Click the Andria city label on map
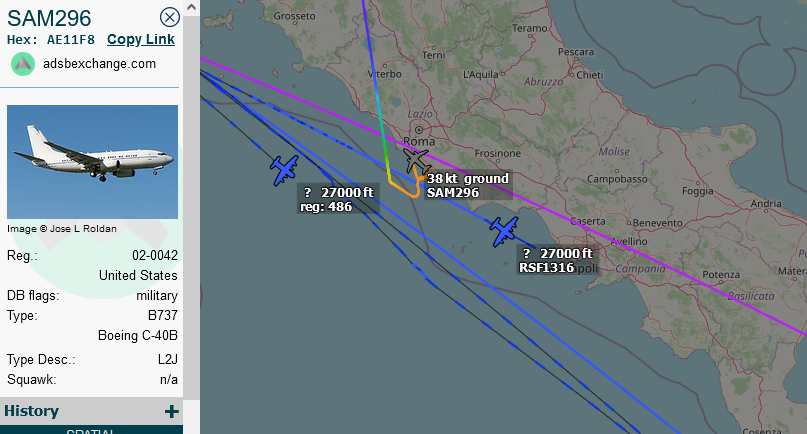The height and width of the screenshot is (434, 807). click(x=766, y=203)
